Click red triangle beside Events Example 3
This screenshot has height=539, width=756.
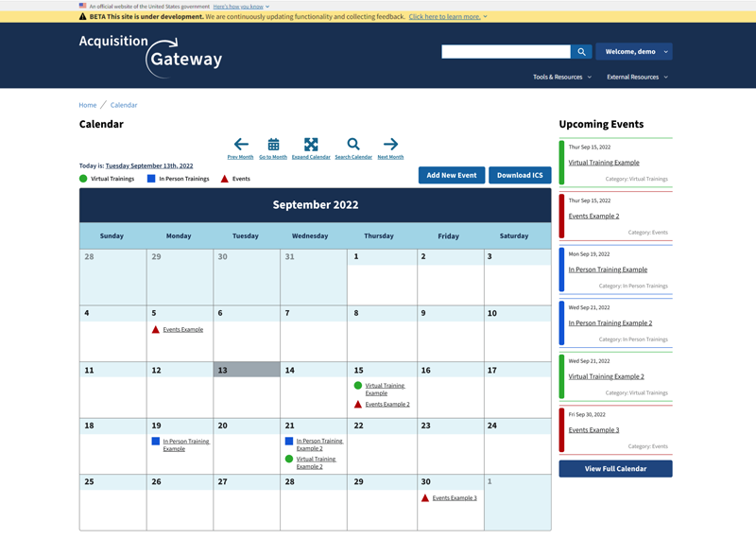coord(425,497)
